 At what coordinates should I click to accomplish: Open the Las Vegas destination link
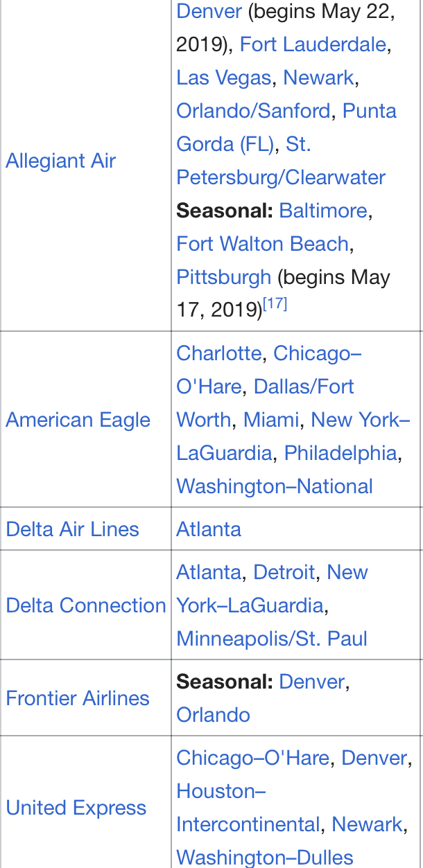[223, 78]
